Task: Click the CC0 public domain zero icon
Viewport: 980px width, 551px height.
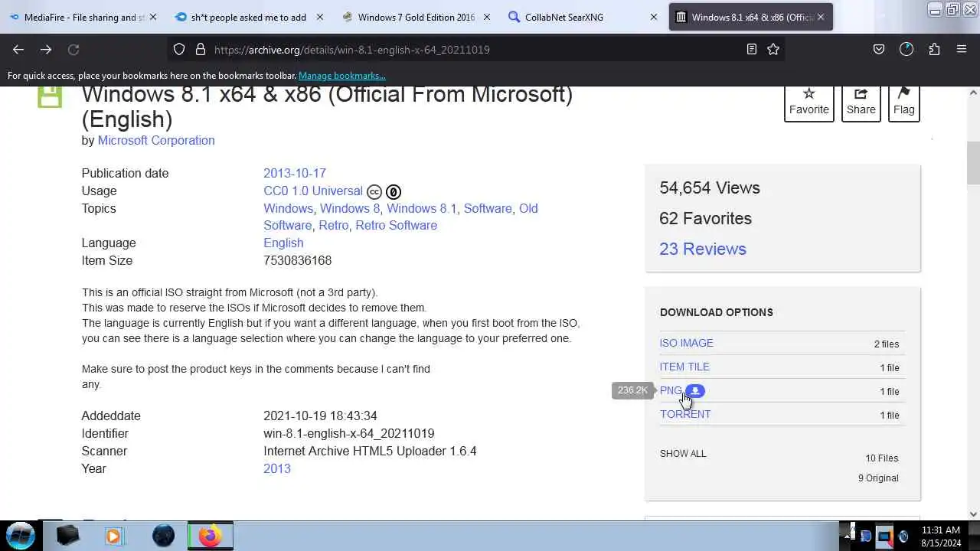Action: (x=393, y=191)
